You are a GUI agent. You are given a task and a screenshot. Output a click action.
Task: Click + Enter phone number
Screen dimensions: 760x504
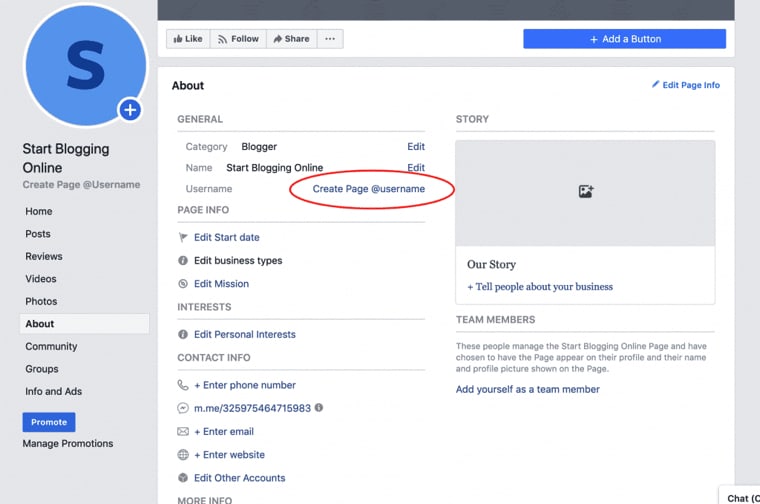click(245, 385)
